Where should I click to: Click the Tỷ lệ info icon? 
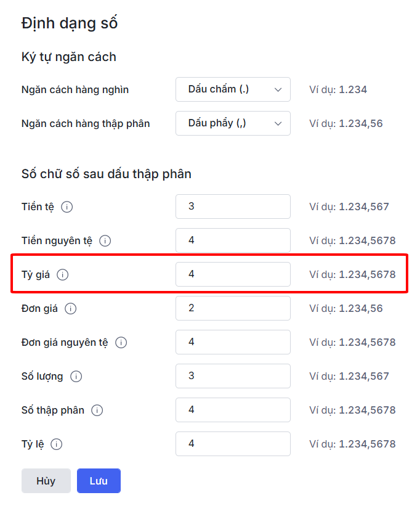click(57, 444)
